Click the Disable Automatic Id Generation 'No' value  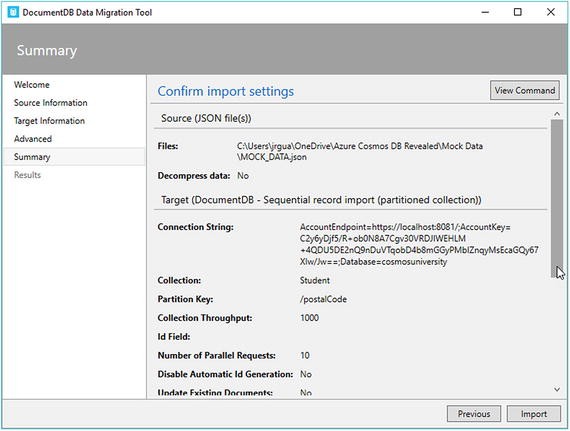[x=306, y=374]
